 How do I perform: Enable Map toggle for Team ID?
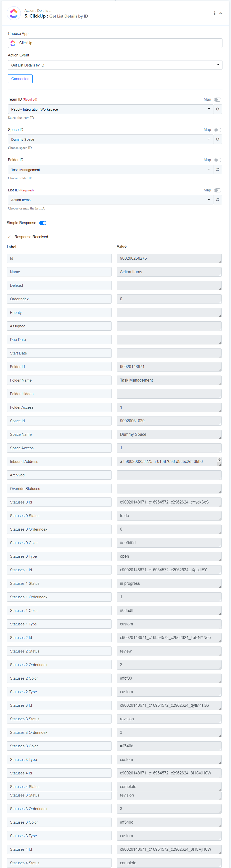point(217,99)
